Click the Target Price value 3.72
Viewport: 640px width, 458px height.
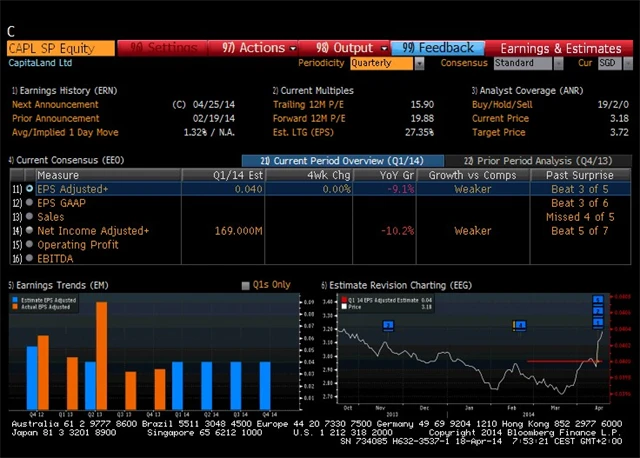619,132
